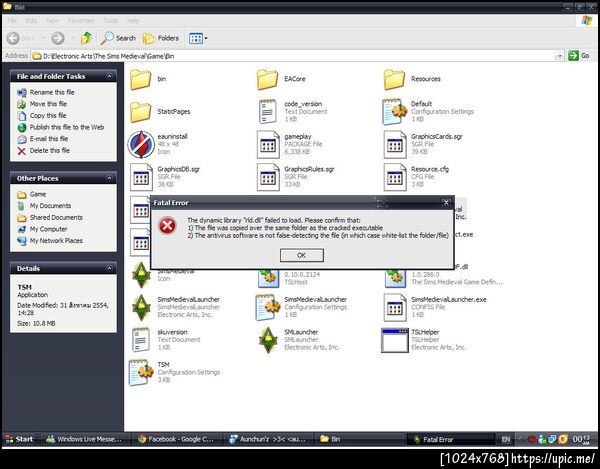Image resolution: width=600 pixels, height=469 pixels.
Task: Open the Search toolbar button
Action: click(x=118, y=38)
